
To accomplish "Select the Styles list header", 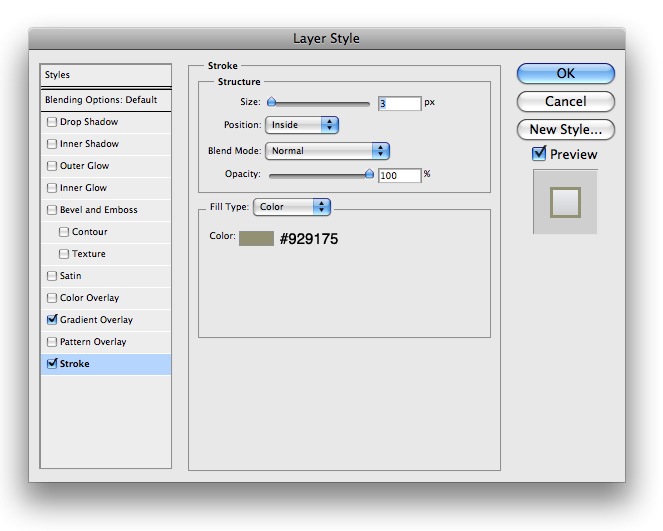I will coord(106,75).
